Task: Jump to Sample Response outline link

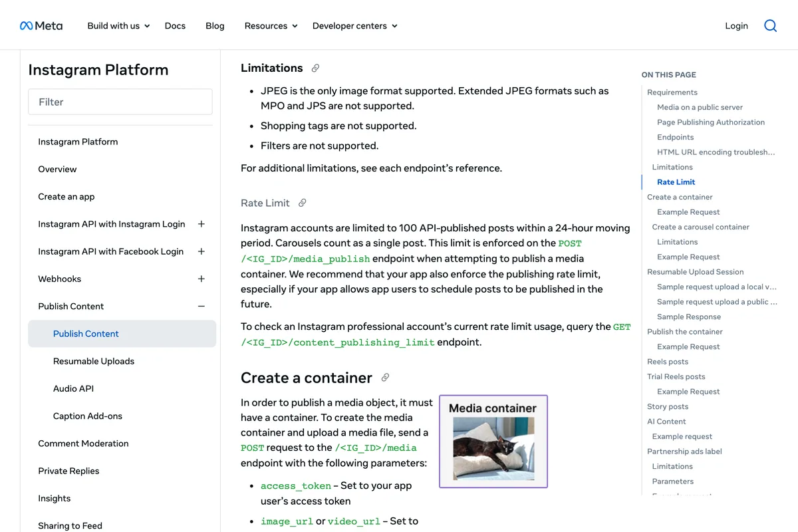Action: click(x=689, y=317)
